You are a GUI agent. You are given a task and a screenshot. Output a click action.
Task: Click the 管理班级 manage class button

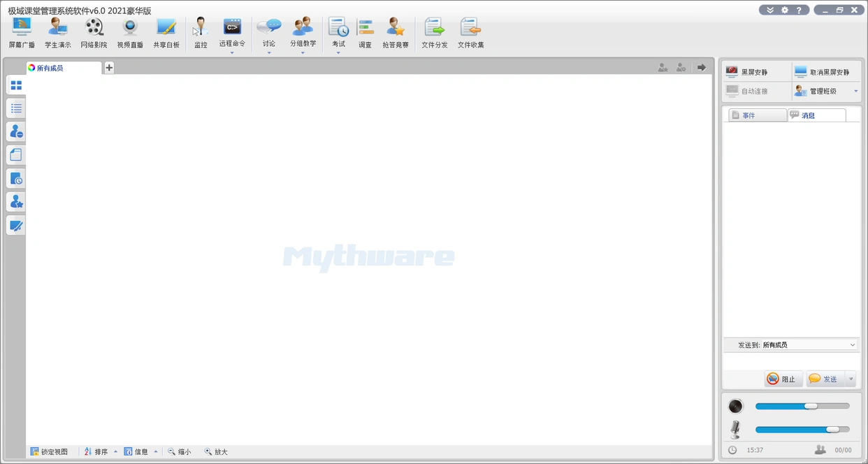820,91
